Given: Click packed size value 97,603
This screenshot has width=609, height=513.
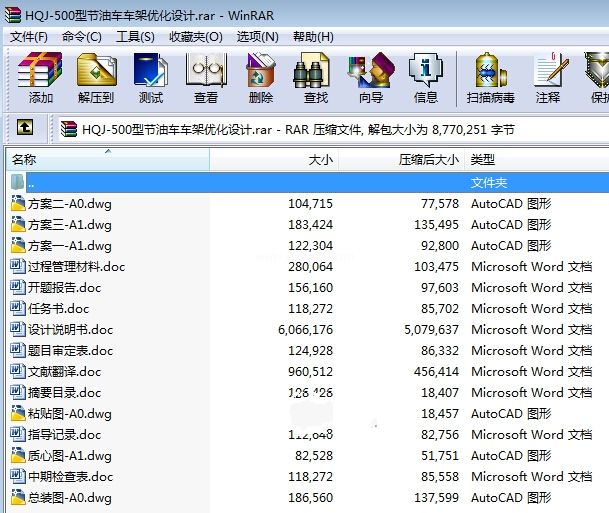Looking at the screenshot, I should (x=440, y=287).
